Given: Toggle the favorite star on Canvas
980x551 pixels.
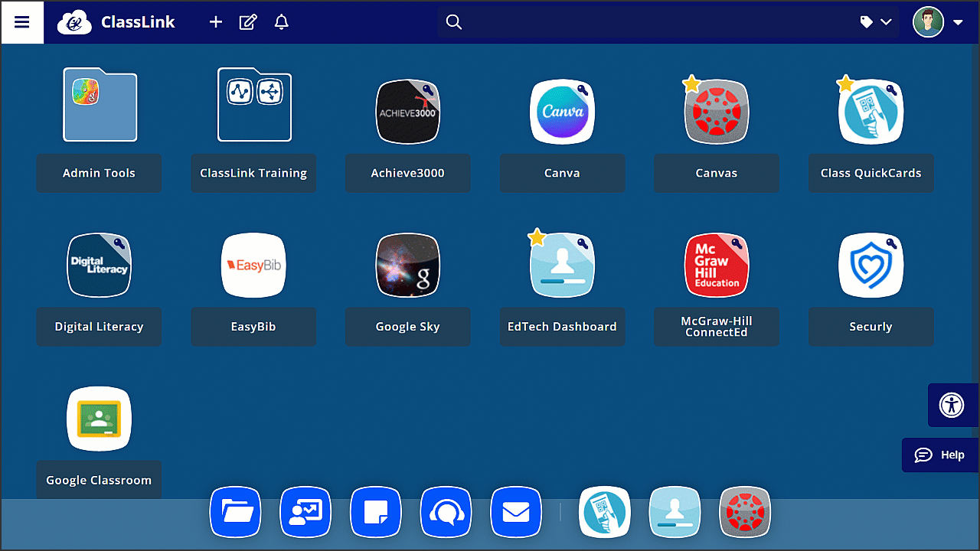Looking at the screenshot, I should click(x=690, y=83).
